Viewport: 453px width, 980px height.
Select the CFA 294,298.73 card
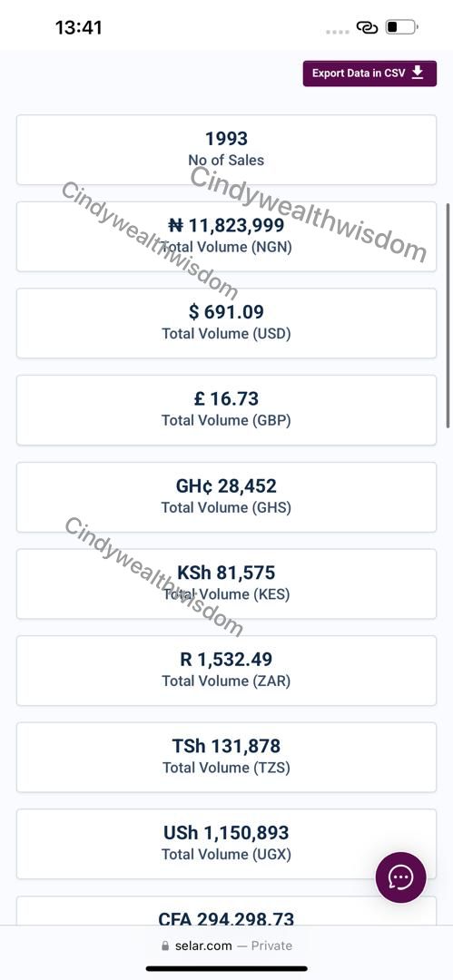click(226, 911)
